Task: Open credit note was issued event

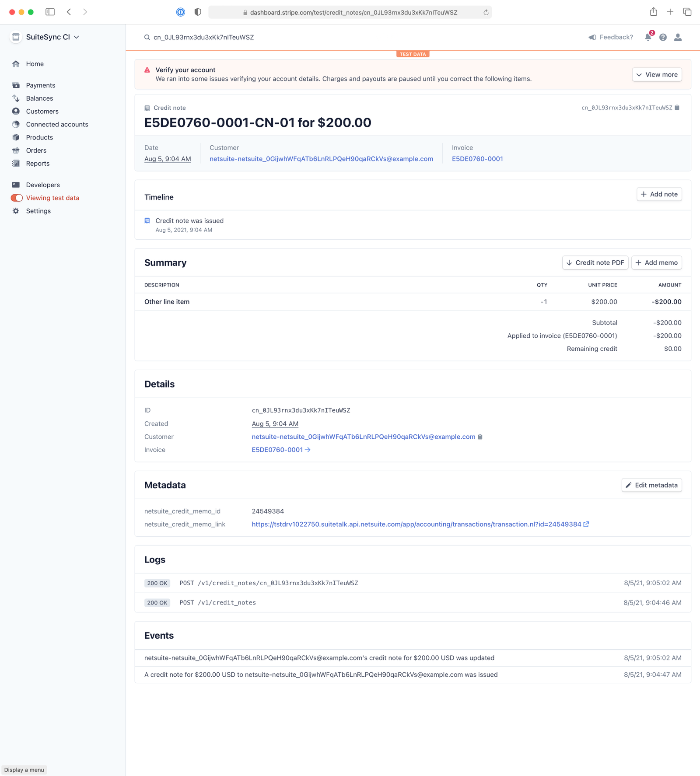Action: click(413, 675)
